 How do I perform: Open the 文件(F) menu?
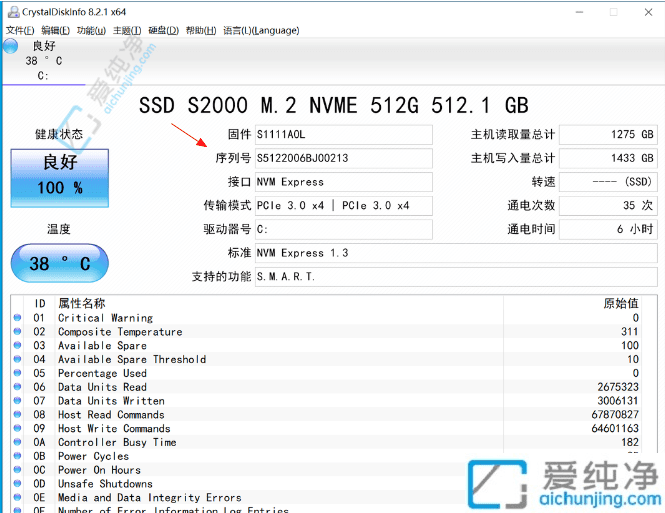[x=20, y=31]
